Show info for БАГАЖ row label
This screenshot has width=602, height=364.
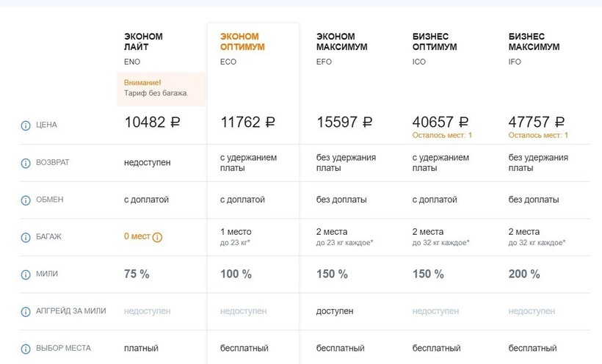[x=26, y=237]
